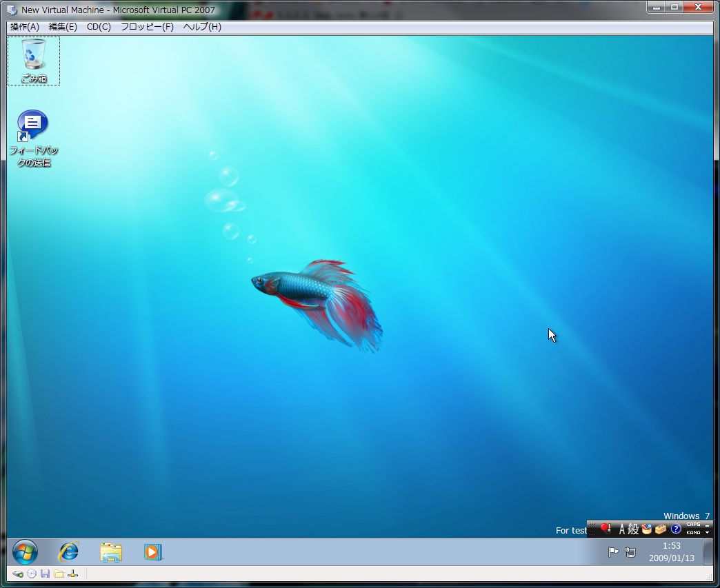This screenshot has height=588, width=720.
Task: Open the Action Center flag tray icon
Action: [613, 552]
